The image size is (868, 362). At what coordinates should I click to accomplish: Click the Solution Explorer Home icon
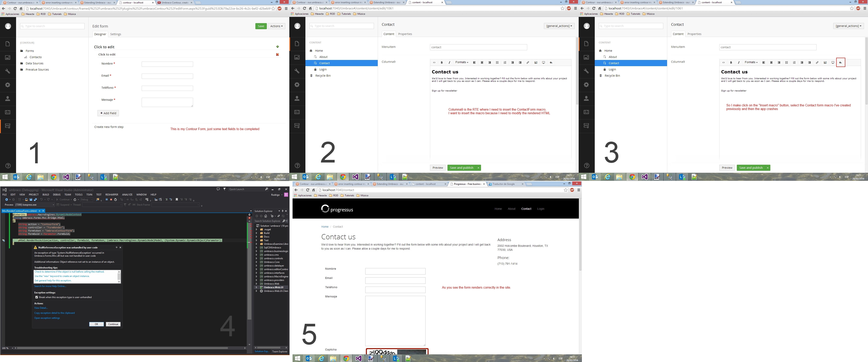pyautogui.click(x=265, y=216)
